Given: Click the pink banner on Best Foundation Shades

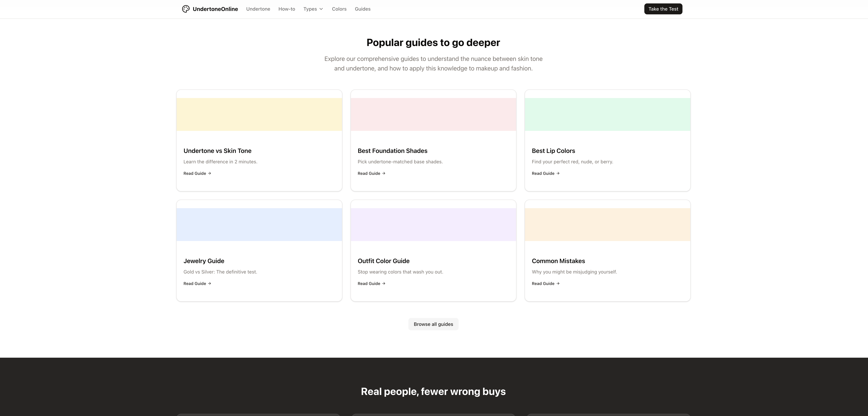Looking at the screenshot, I should coord(433,114).
